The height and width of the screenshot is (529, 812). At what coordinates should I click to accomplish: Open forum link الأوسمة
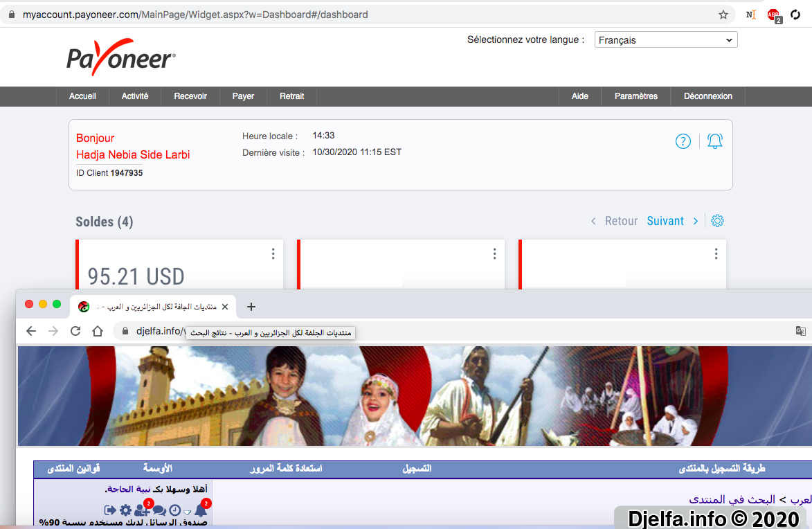157,469
